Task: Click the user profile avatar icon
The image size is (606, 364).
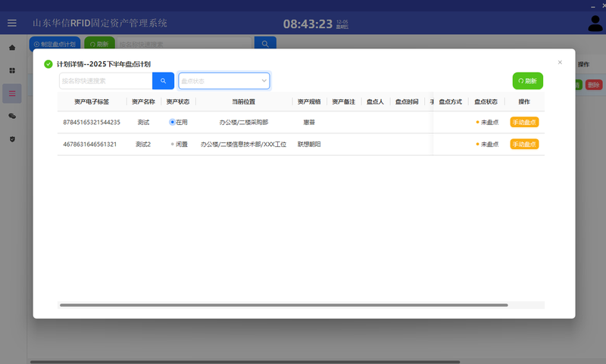Action: (595, 23)
